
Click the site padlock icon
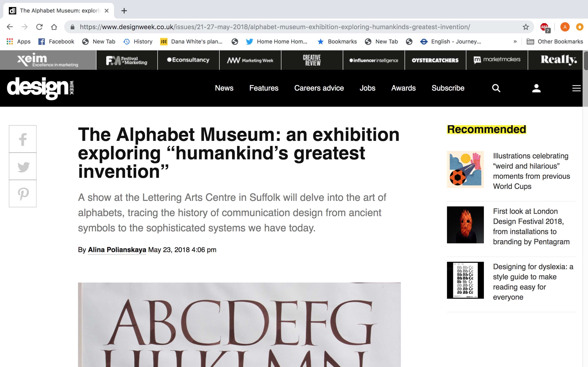click(x=72, y=27)
